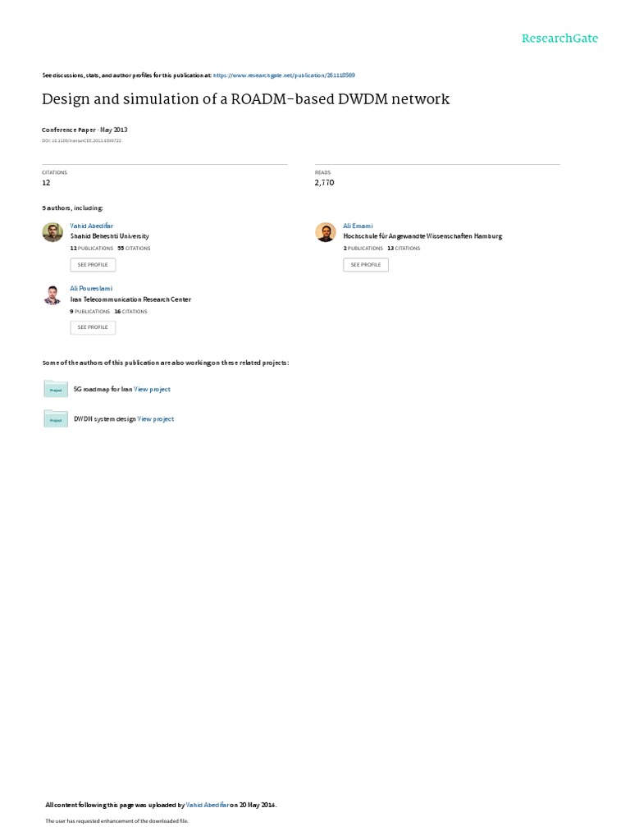The height and width of the screenshot is (840, 630).
Task: Click Vahid Abedifar's profile photo
Action: tap(52, 232)
